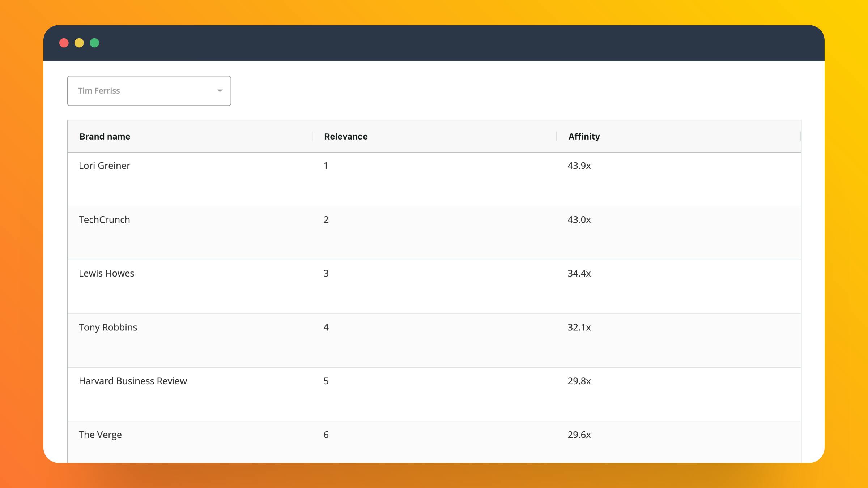Sort by Relevance column header
This screenshot has height=488, width=868.
346,136
